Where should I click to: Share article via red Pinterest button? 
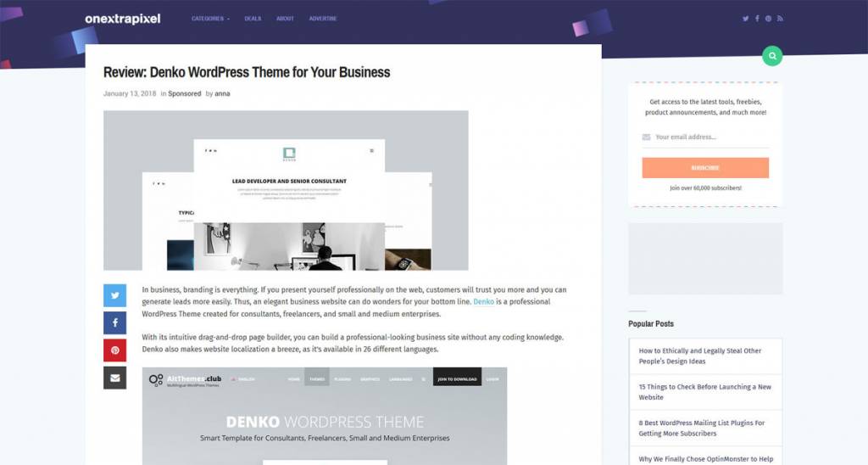114,350
